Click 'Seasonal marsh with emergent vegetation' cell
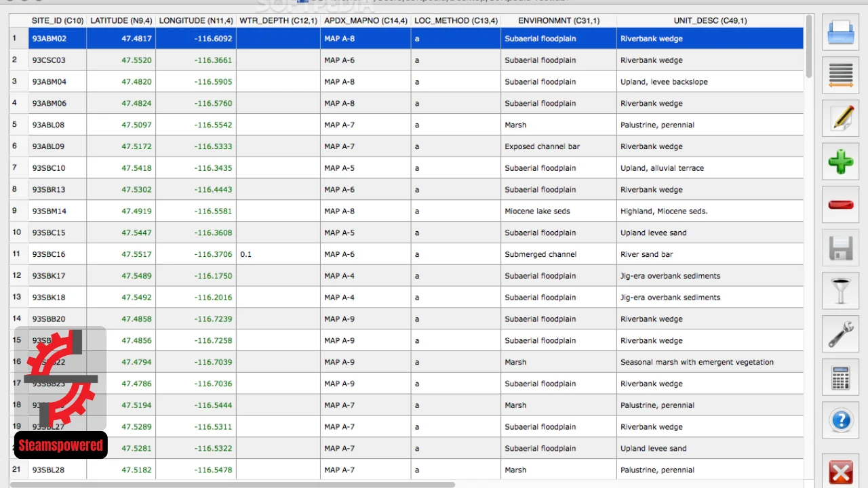 (710, 362)
